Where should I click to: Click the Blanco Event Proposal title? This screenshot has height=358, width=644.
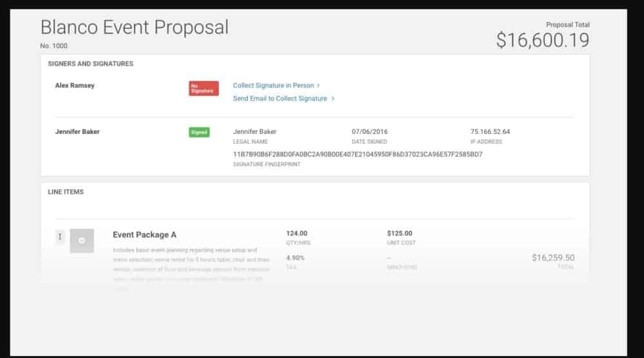pos(134,27)
